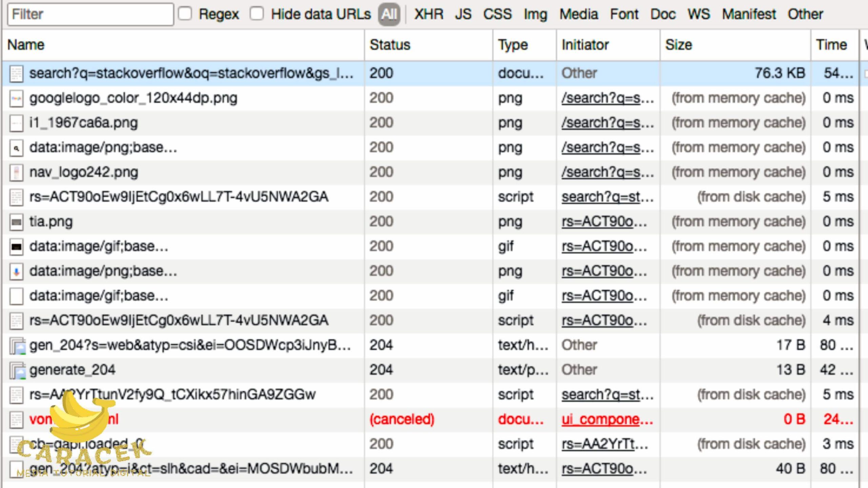Enable the Regex checkbox
This screenshot has height=488, width=868.
[185, 13]
